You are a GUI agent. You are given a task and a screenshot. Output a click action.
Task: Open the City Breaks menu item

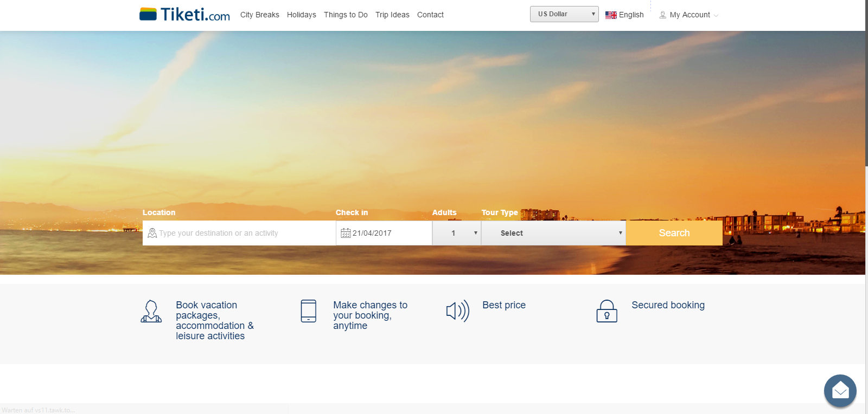pyautogui.click(x=259, y=15)
